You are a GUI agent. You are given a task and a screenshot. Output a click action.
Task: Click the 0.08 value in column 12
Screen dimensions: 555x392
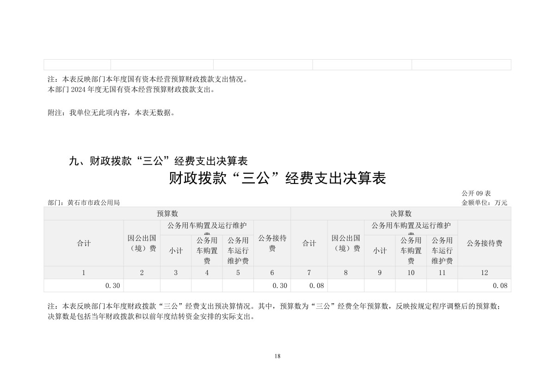pyautogui.click(x=500, y=286)
